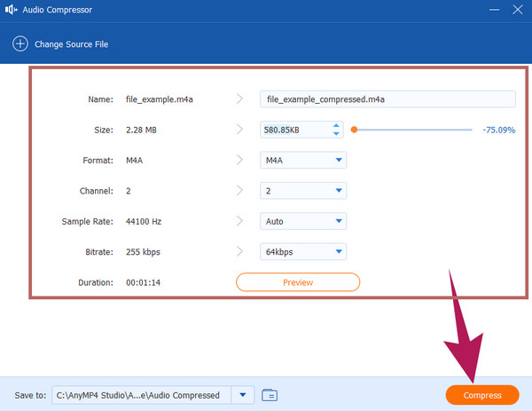This screenshot has height=411, width=532.
Task: Click the Audio Compressor title text
Action: [x=58, y=10]
